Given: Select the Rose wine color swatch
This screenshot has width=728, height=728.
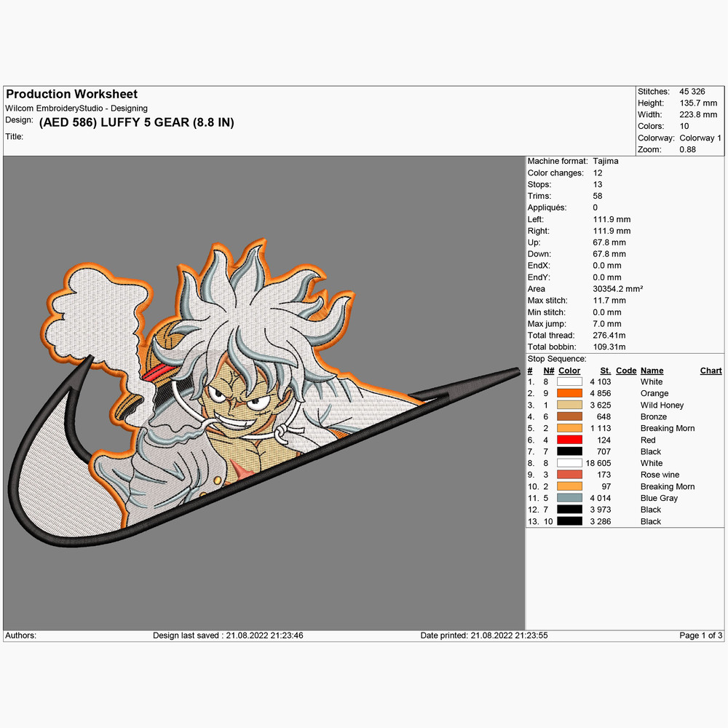Looking at the screenshot, I should (x=569, y=475).
